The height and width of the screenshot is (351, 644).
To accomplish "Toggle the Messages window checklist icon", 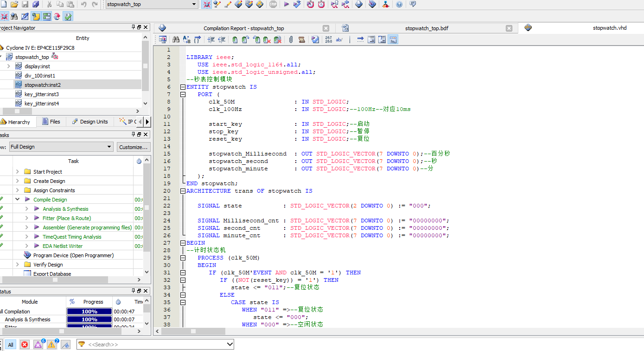I will (x=68, y=16).
